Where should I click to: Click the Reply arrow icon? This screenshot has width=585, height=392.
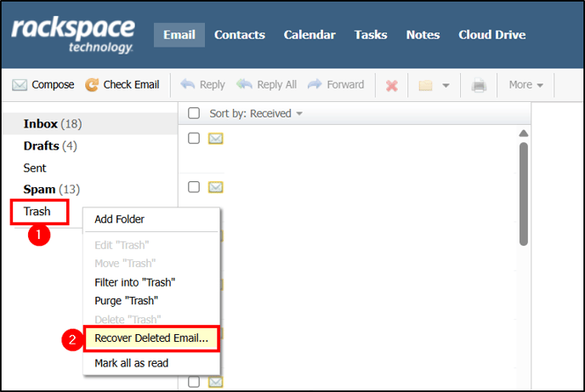point(188,84)
